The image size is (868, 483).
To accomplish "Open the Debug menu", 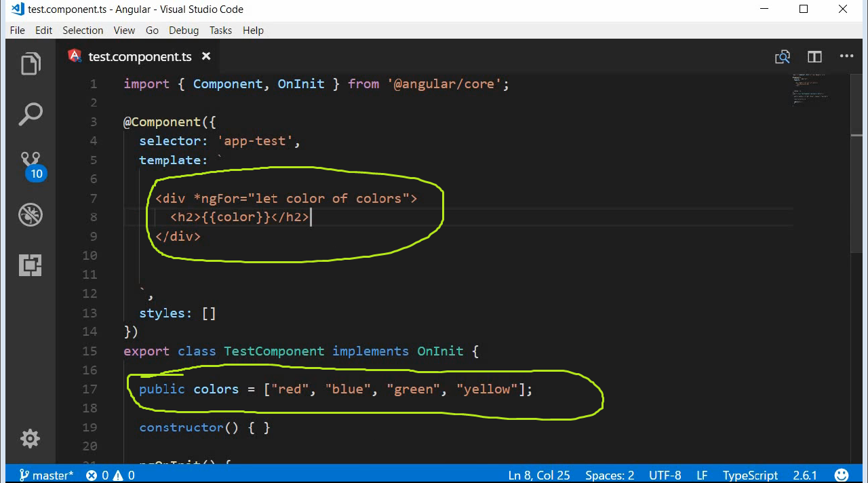I will point(183,30).
